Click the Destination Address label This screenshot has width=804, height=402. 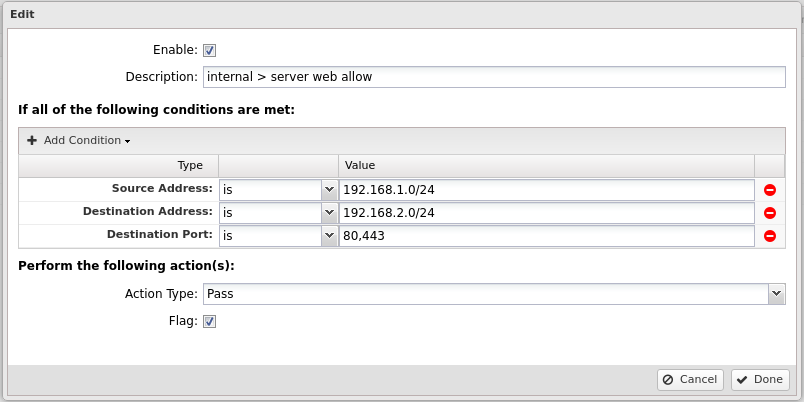click(x=148, y=211)
